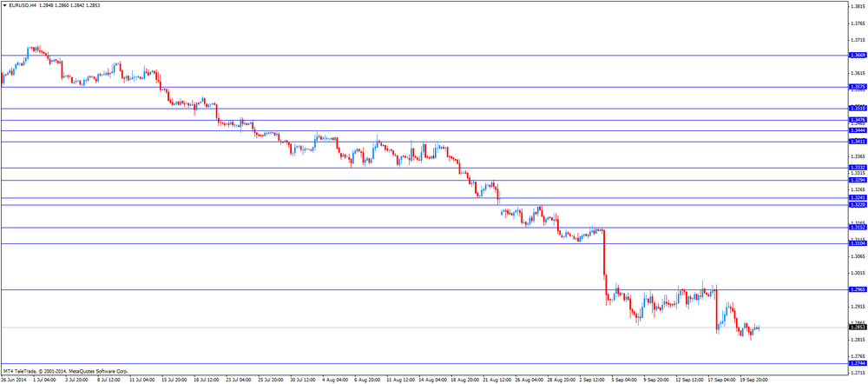This screenshot has height=384, width=868.
Task: Click the 19 Sep 20:00 time label
Action: tap(753, 381)
